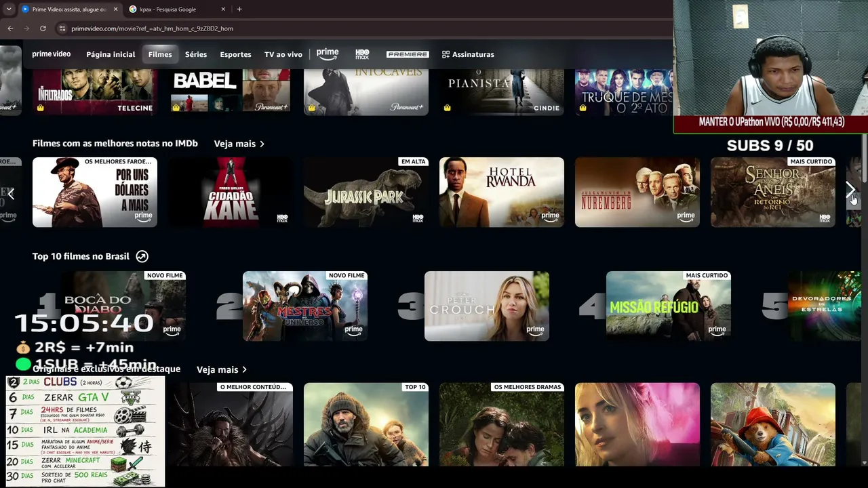868x488 pixels.
Task: Go back to the previous page
Action: [10, 28]
